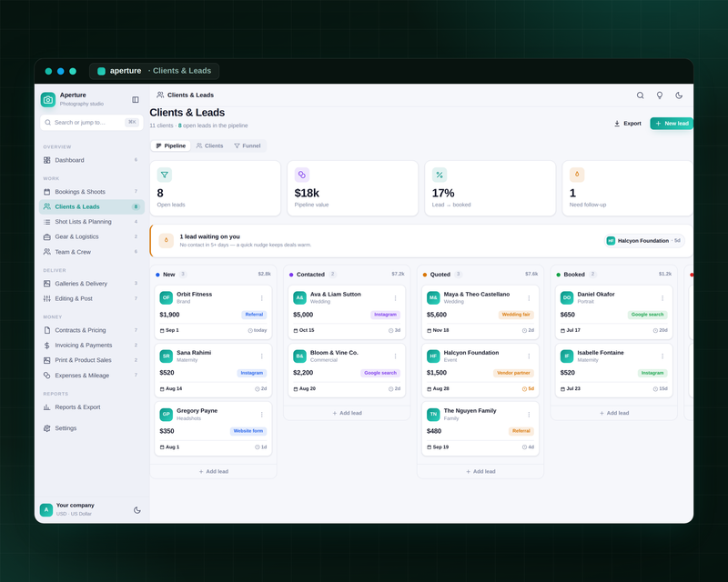
Task: Toggle the theme using the bottom sidebar moon icon
Action: [137, 509]
